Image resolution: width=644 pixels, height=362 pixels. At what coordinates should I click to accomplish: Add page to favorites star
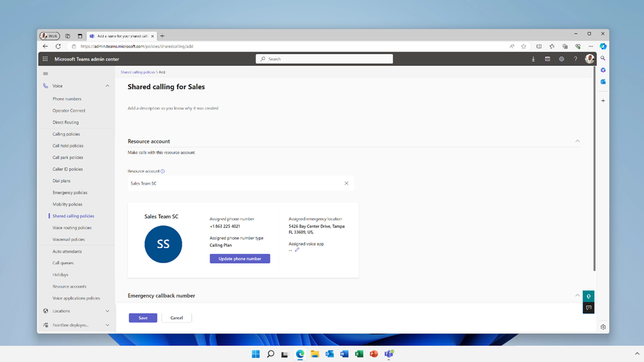coord(523,46)
